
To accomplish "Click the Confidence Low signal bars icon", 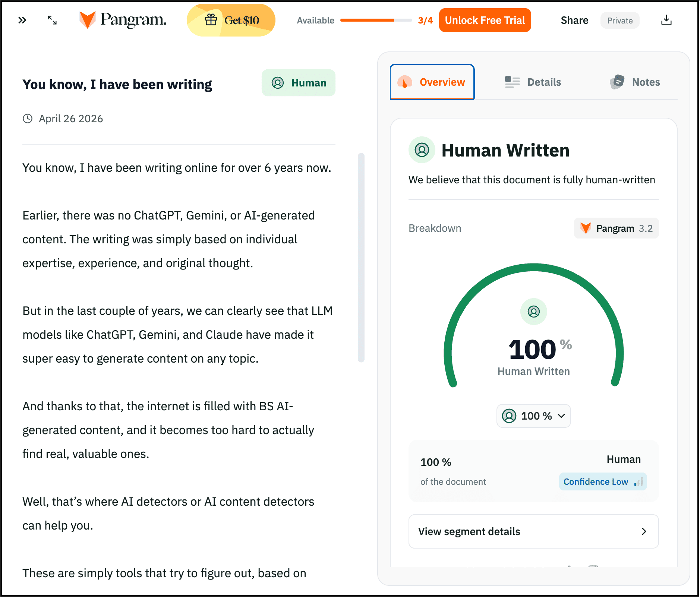I will click(x=638, y=481).
